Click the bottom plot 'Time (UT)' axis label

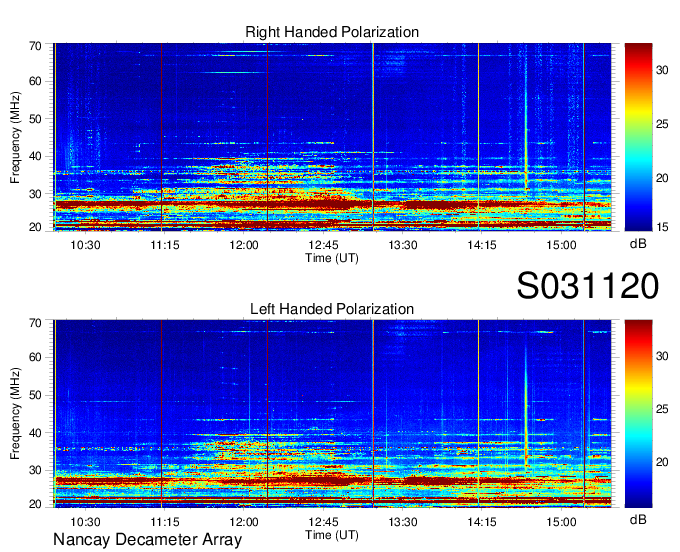click(x=332, y=535)
